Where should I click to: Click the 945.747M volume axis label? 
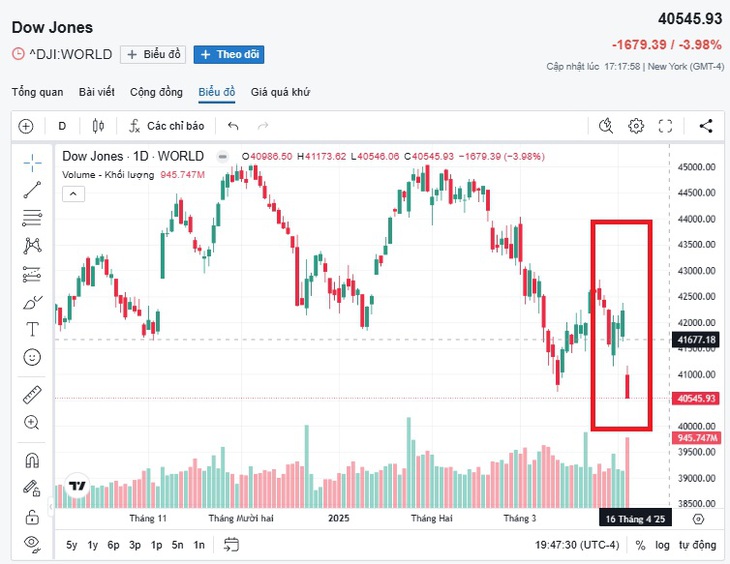coord(696,438)
